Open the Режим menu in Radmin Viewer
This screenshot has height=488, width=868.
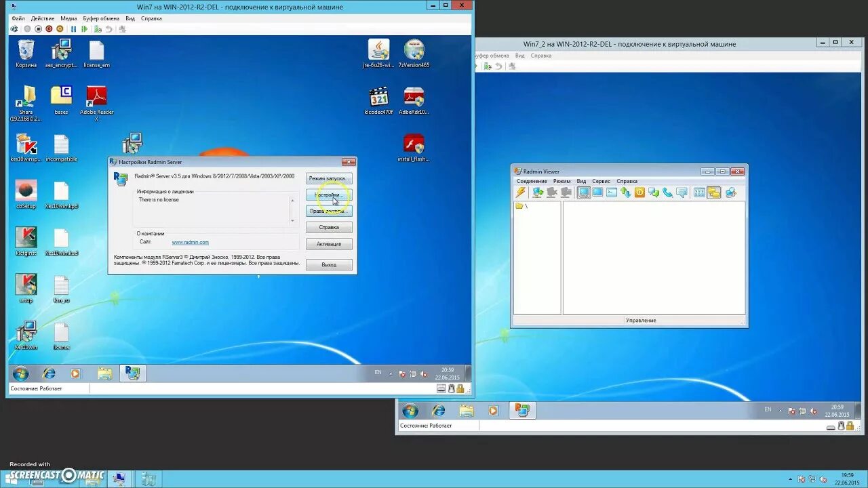pyautogui.click(x=561, y=181)
